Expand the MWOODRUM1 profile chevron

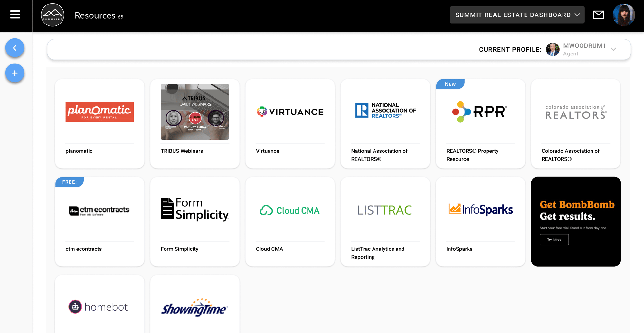[x=613, y=49]
